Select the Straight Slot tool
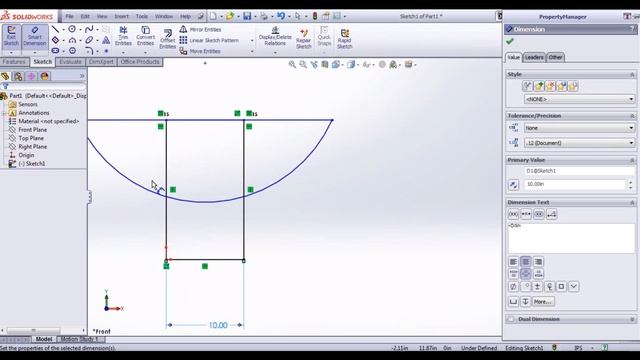 (x=55, y=51)
